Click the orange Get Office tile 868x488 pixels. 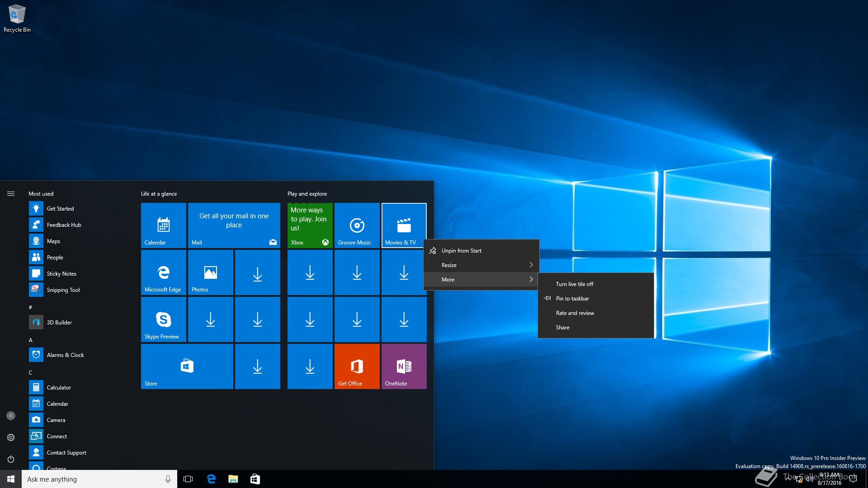357,366
